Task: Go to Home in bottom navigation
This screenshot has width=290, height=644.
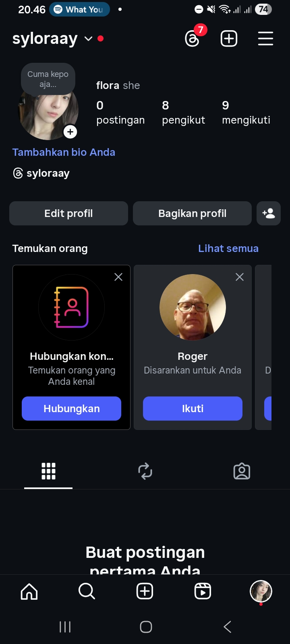Action: [29, 592]
